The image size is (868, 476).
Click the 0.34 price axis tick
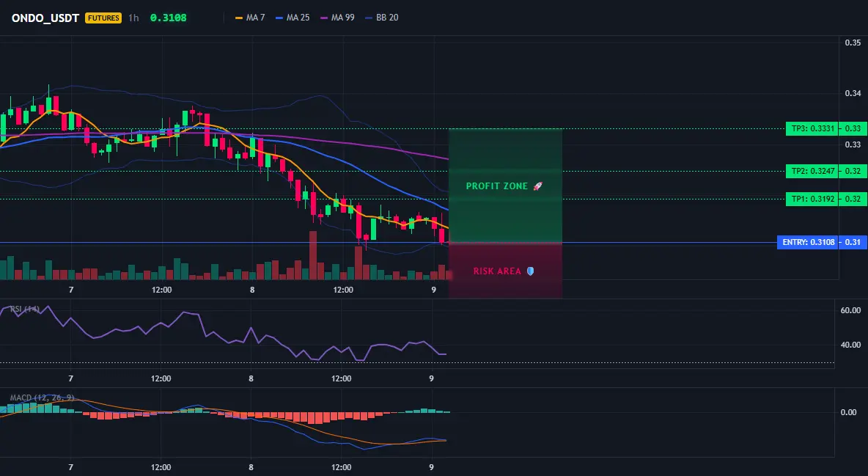point(853,94)
